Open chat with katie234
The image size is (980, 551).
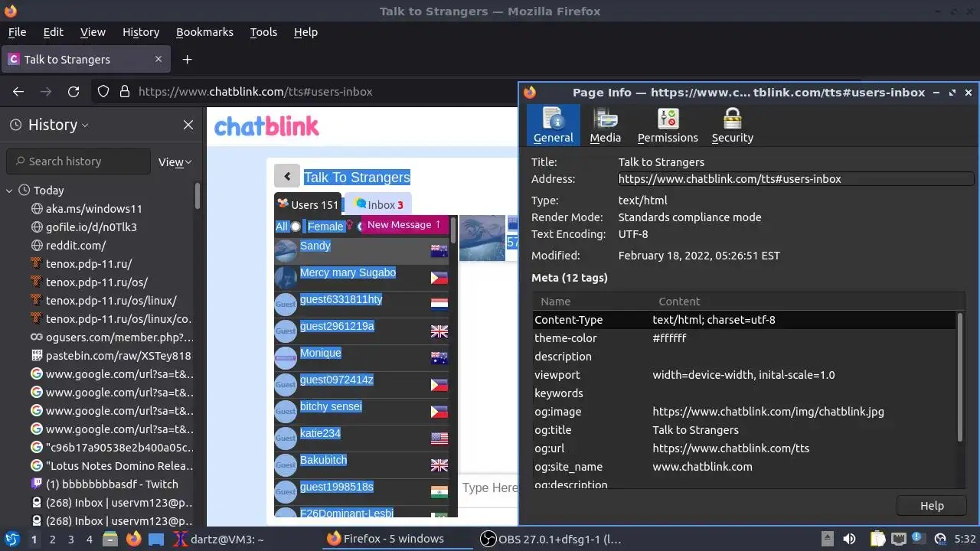[361, 439]
